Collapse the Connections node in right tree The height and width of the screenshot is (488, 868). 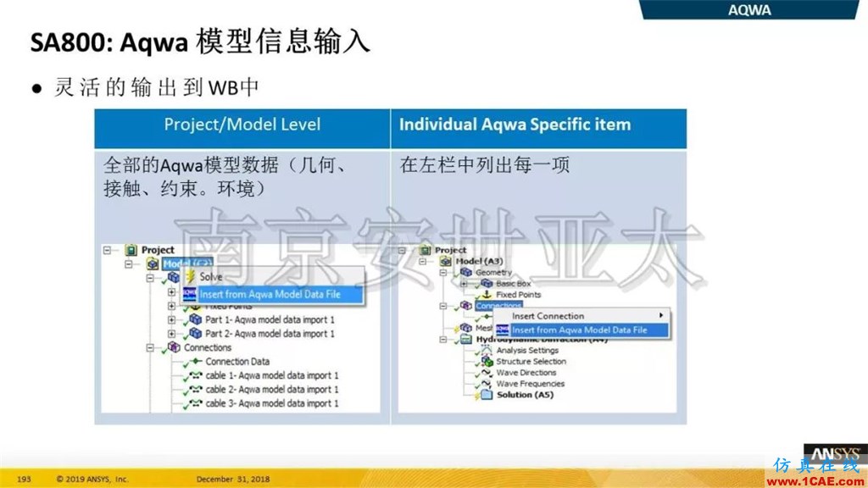tap(442, 305)
